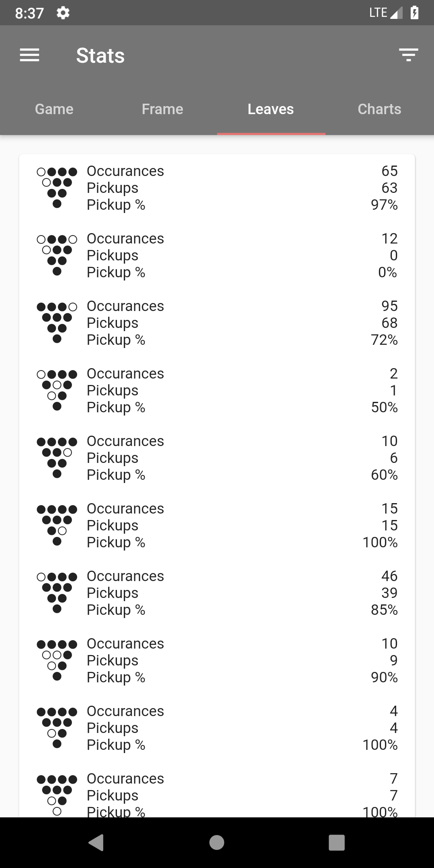This screenshot has height=868, width=434.
Task: Select the Leaves tab
Action: [271, 109]
